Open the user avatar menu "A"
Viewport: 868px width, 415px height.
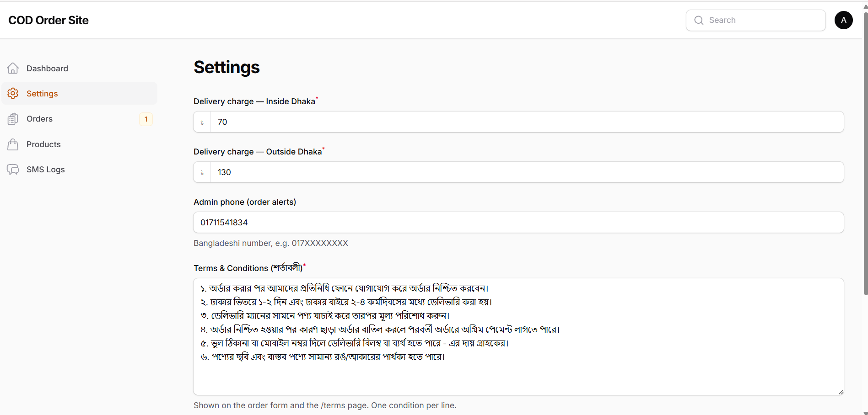point(843,20)
